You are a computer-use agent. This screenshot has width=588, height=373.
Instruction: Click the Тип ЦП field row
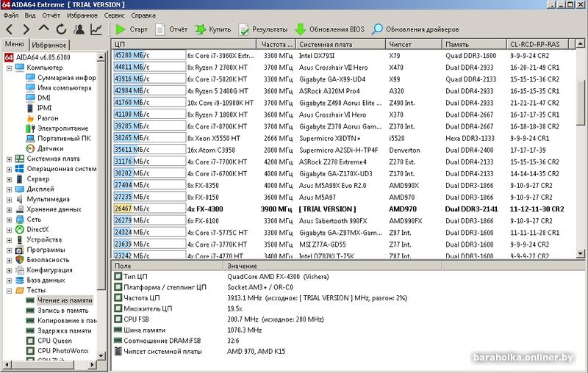tap(278, 277)
